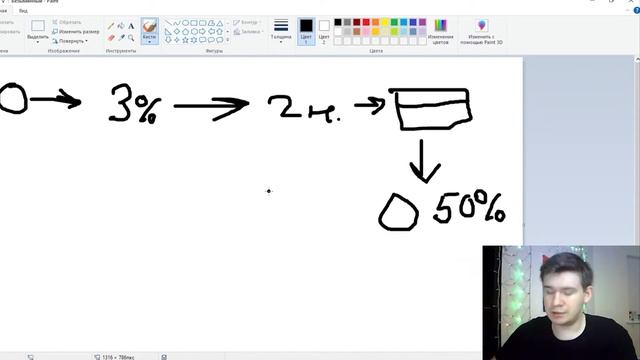Open the Rotate (Повернуть) dropdown

coord(70,41)
